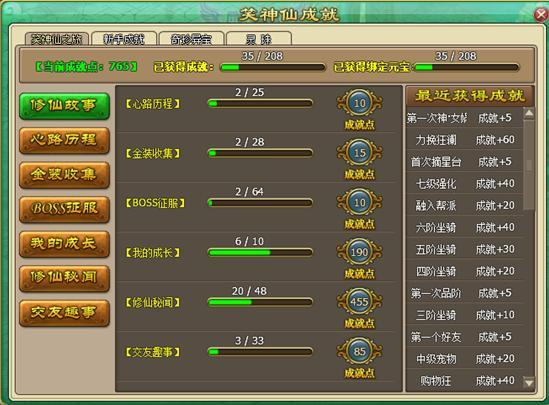Click the 已获得成就 progress bar at top
This screenshot has width=549, height=405.
273,67
